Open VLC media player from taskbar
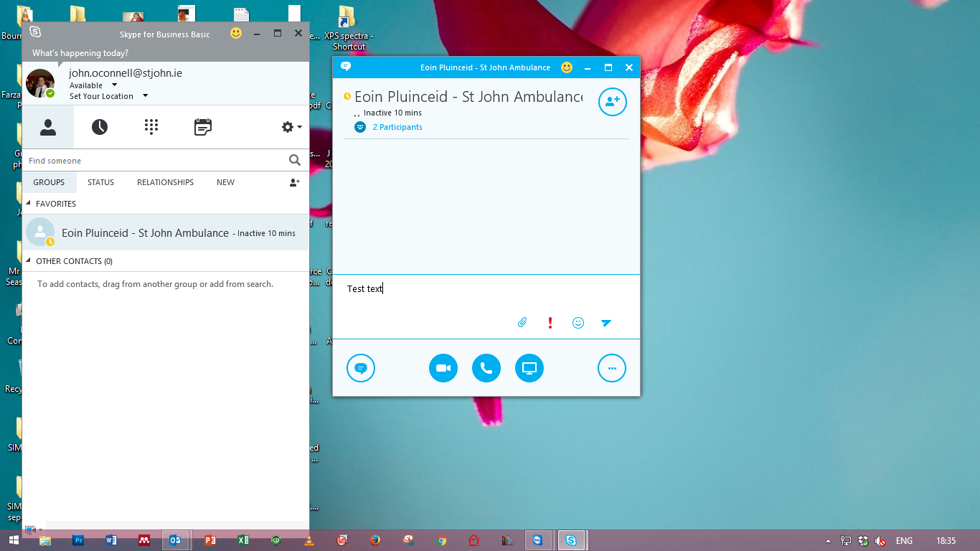 point(309,540)
